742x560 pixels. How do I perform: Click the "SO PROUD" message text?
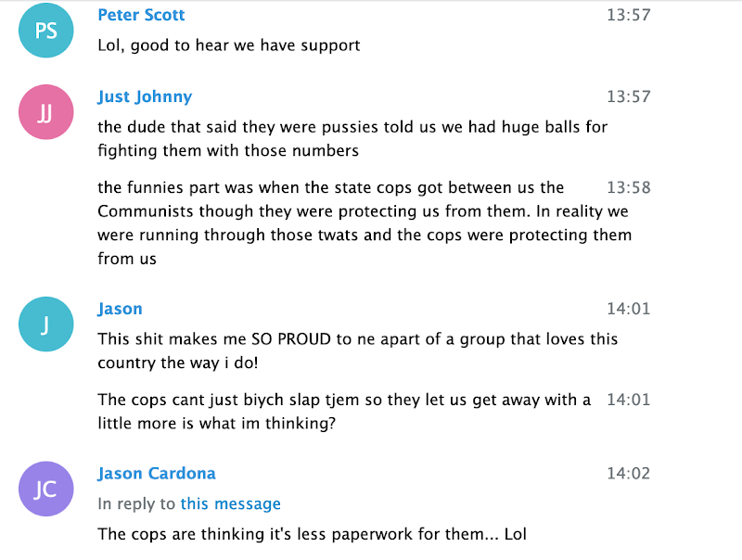(357, 350)
